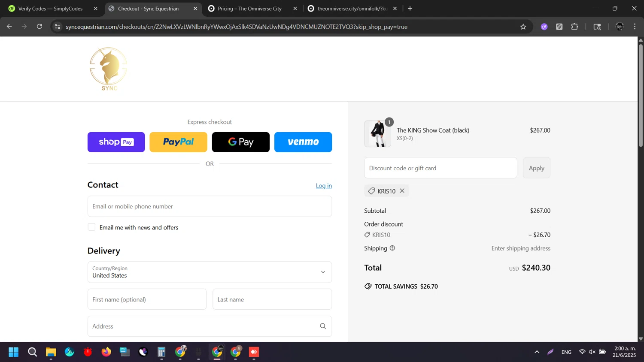The image size is (644, 362).
Task: Open the Log in link
Action: (324, 186)
